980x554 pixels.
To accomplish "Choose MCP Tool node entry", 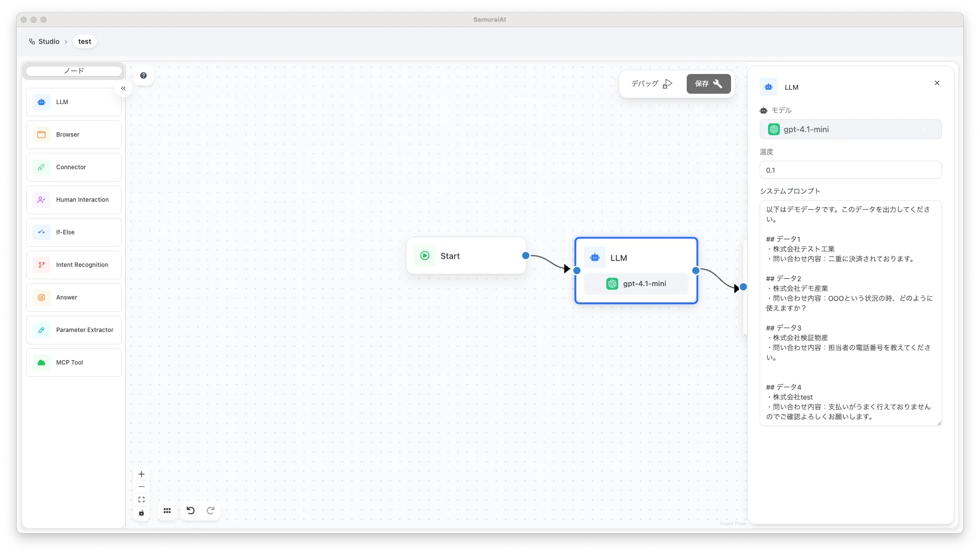I will pyautogui.click(x=74, y=363).
